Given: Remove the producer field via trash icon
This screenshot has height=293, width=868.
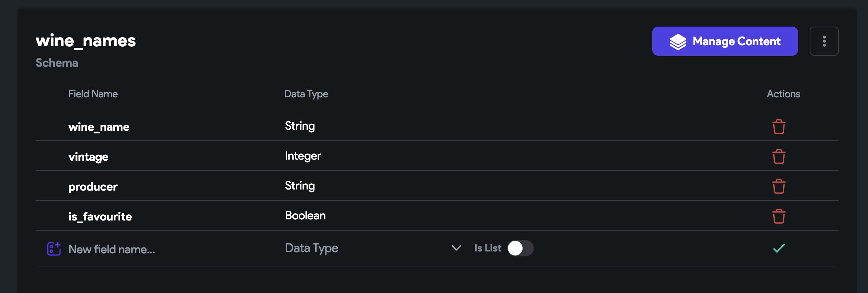Looking at the screenshot, I should click(x=779, y=187).
